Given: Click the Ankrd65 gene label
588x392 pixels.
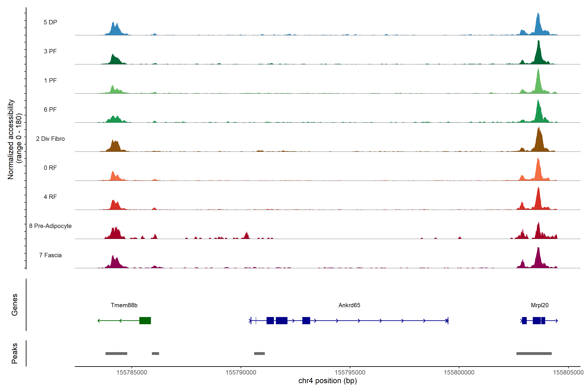Looking at the screenshot, I should coord(349,305).
